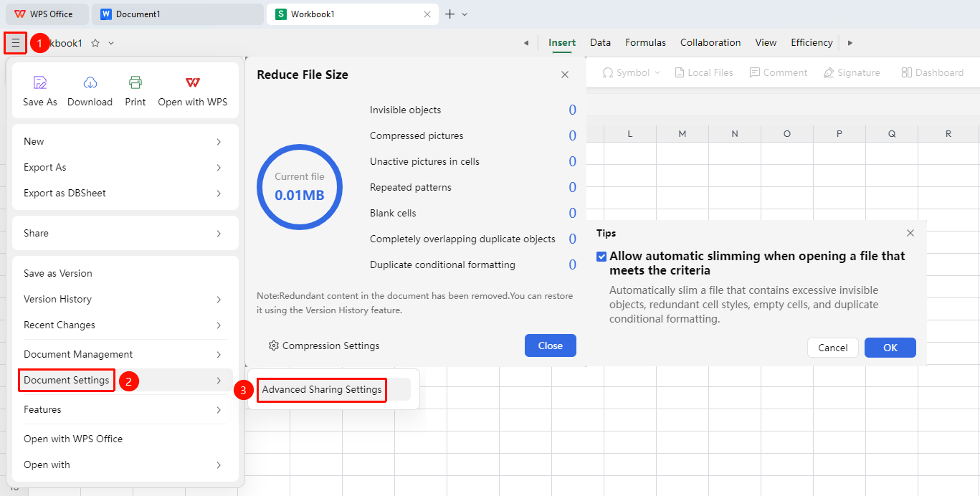Click the Download cloud icon

90,82
